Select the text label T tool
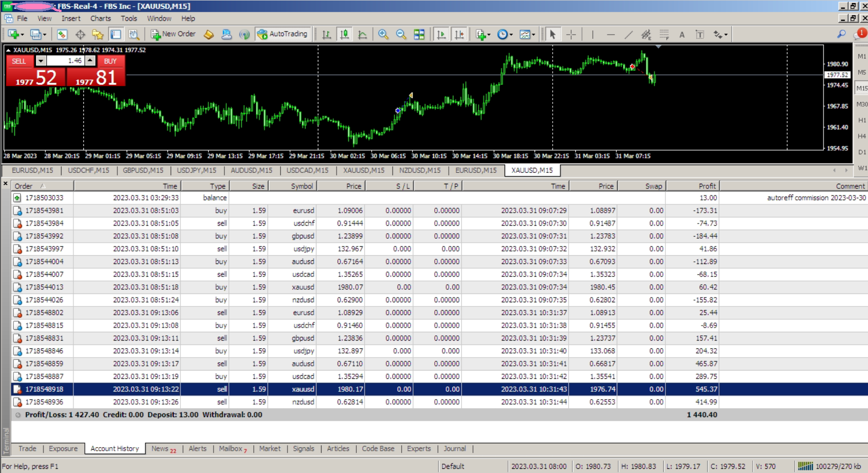The width and height of the screenshot is (868, 473). click(x=700, y=34)
